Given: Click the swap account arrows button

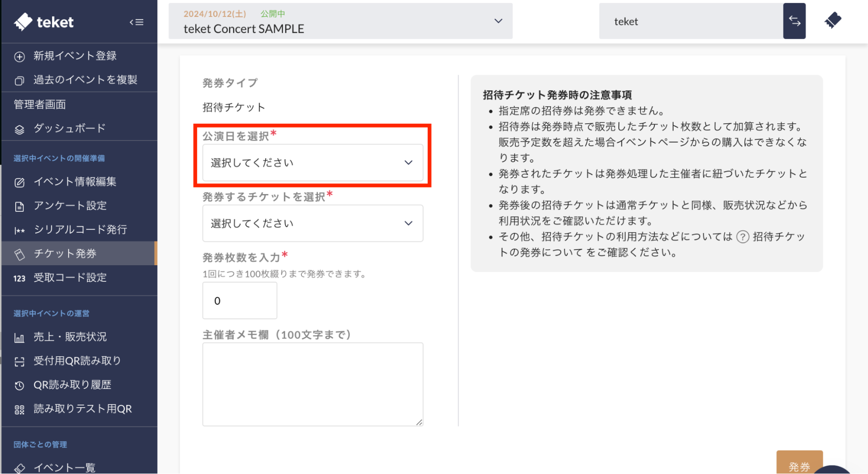Looking at the screenshot, I should point(794,21).
